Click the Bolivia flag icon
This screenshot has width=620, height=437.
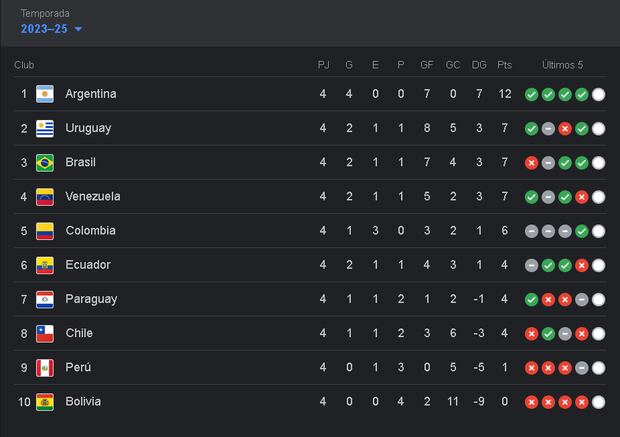pos(44,402)
